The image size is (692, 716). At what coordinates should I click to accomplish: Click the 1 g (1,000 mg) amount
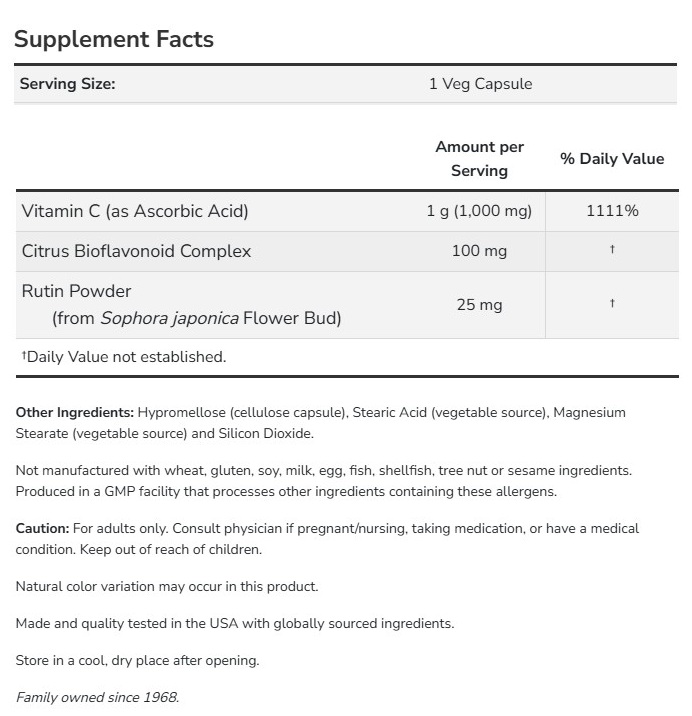480,211
